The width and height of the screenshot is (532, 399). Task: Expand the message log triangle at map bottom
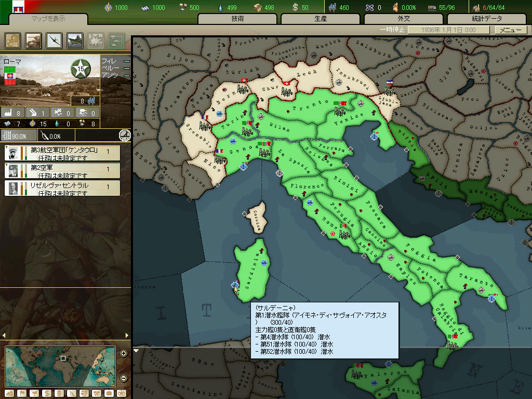pos(137,351)
